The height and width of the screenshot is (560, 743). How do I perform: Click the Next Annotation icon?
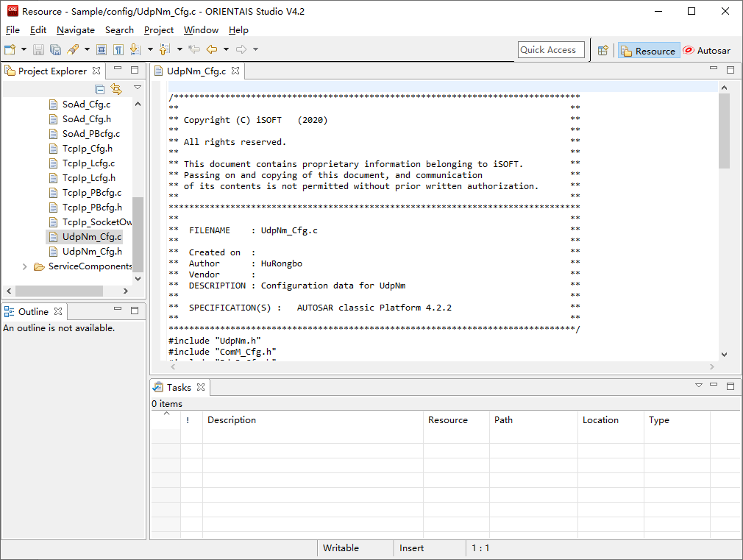pyautogui.click(x=135, y=50)
